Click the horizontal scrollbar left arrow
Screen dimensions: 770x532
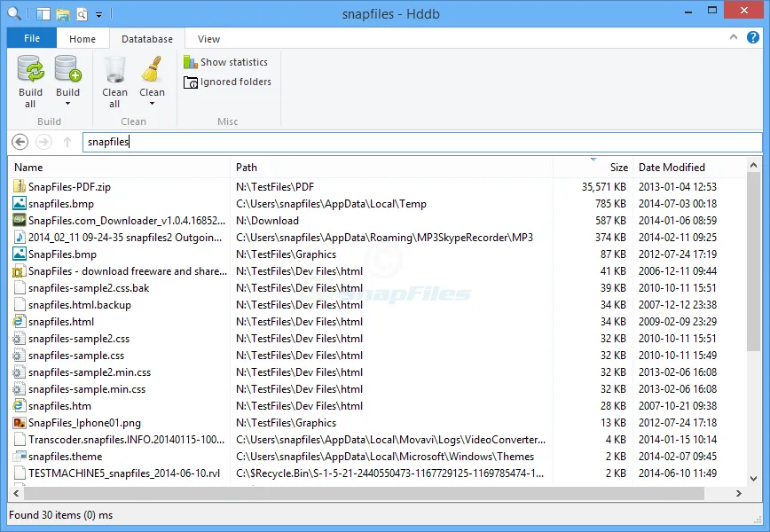[x=16, y=493]
